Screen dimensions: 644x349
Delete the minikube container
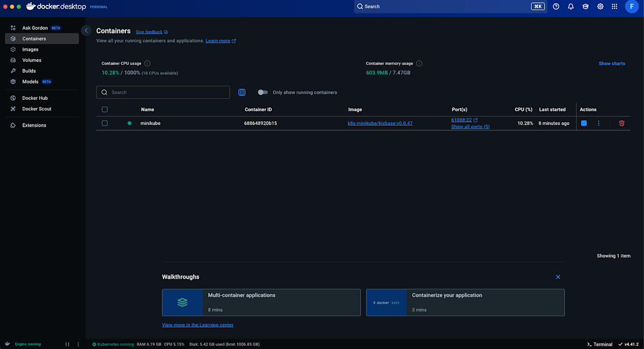tap(621, 123)
